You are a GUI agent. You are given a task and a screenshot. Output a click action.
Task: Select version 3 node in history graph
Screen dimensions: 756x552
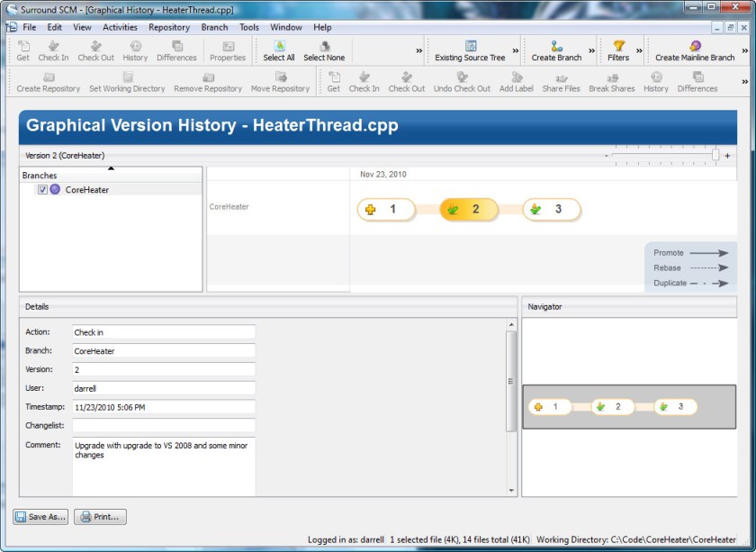click(551, 210)
